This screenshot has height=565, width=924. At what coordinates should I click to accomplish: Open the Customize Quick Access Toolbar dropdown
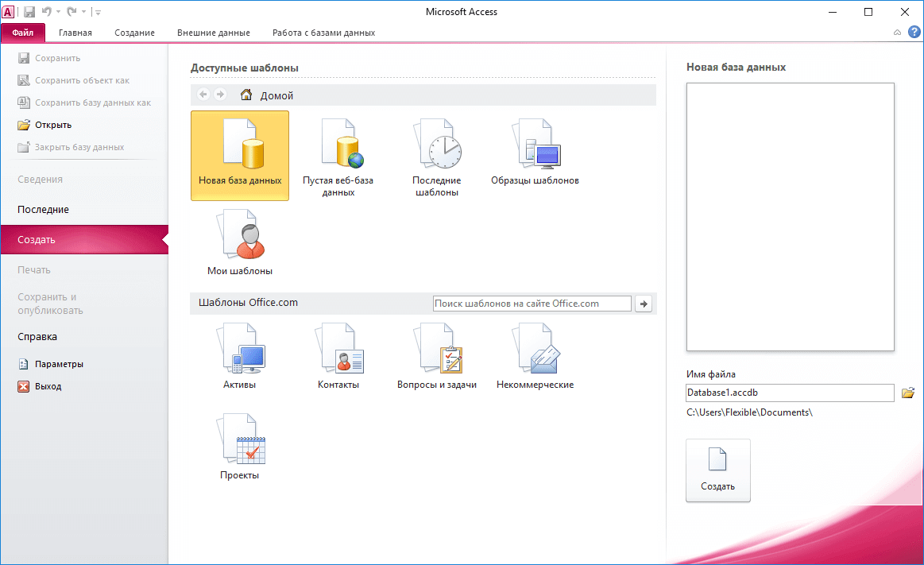coord(97,12)
